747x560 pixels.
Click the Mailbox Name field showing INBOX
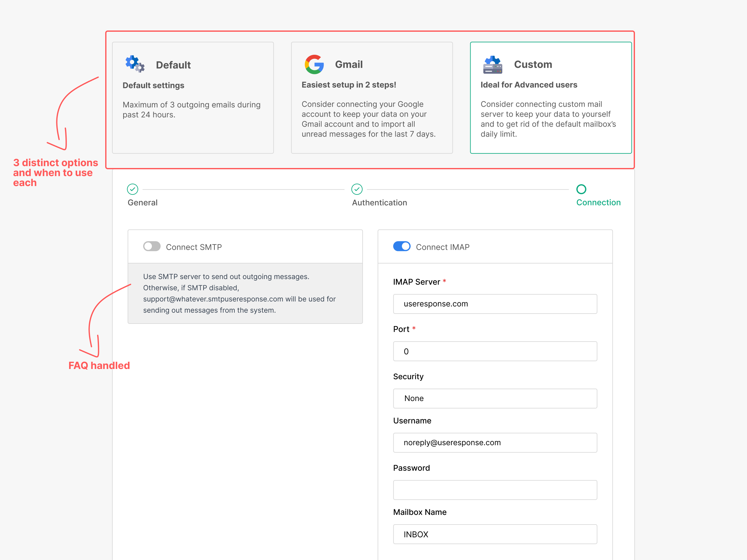point(495,534)
